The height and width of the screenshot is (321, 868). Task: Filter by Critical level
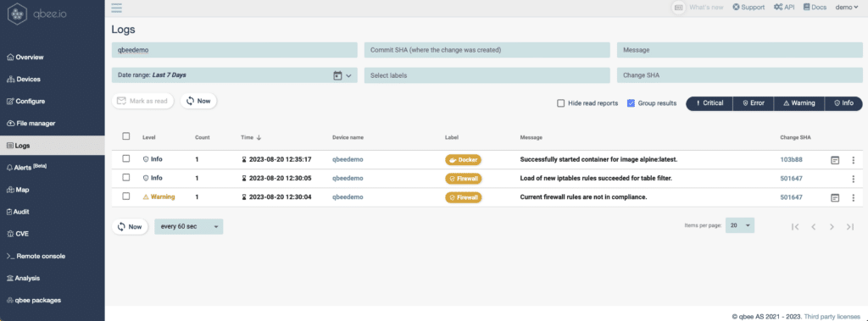[709, 103]
